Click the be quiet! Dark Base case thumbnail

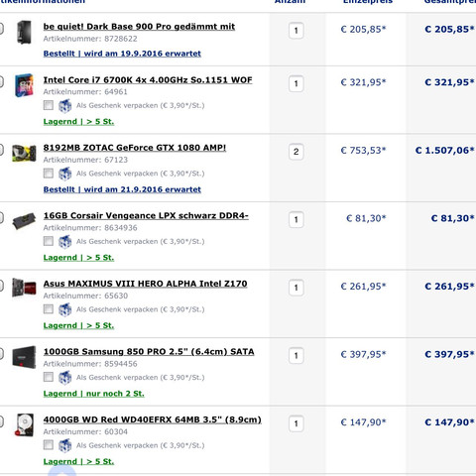(25, 32)
